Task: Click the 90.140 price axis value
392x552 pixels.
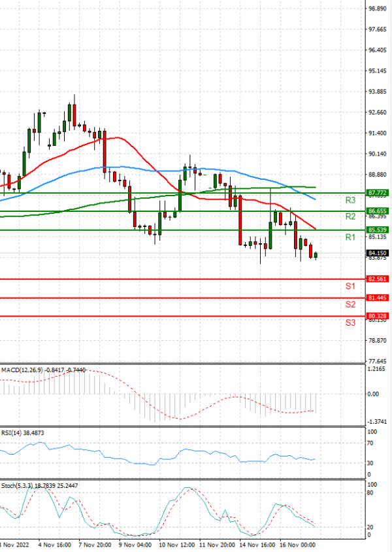Action: click(377, 154)
